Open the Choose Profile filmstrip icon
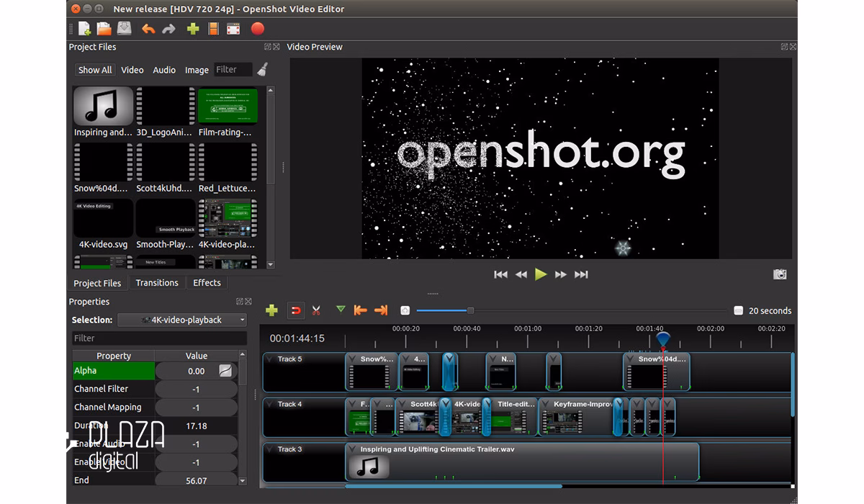The height and width of the screenshot is (504, 864). [213, 29]
